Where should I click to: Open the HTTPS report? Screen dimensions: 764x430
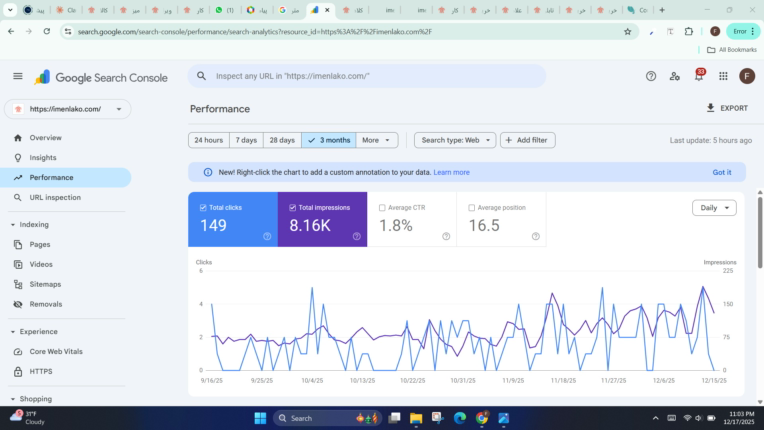[65, 372]
